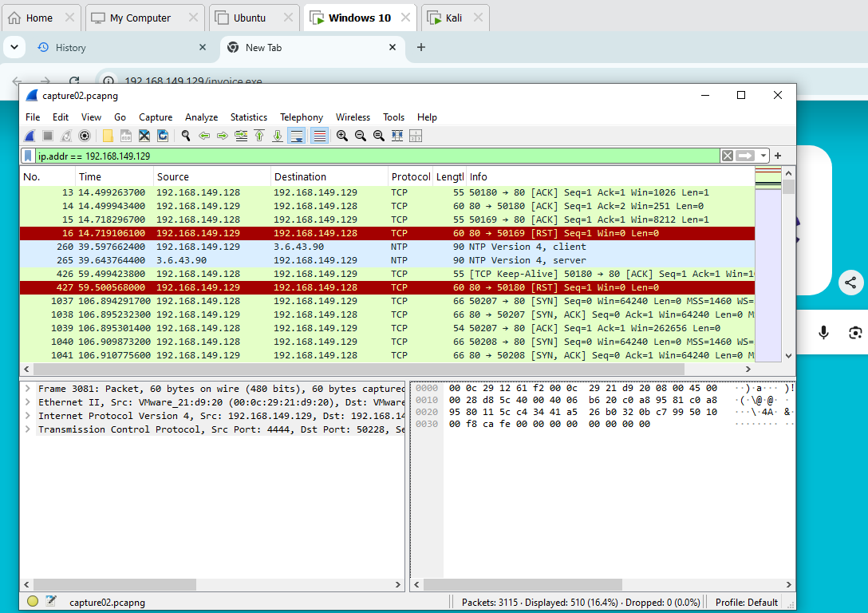Jump to the first packet

[x=259, y=136]
